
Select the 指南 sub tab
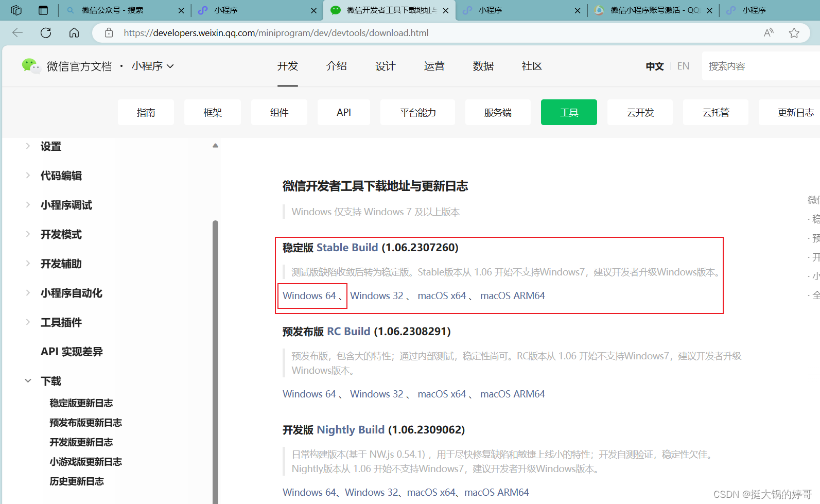click(146, 112)
